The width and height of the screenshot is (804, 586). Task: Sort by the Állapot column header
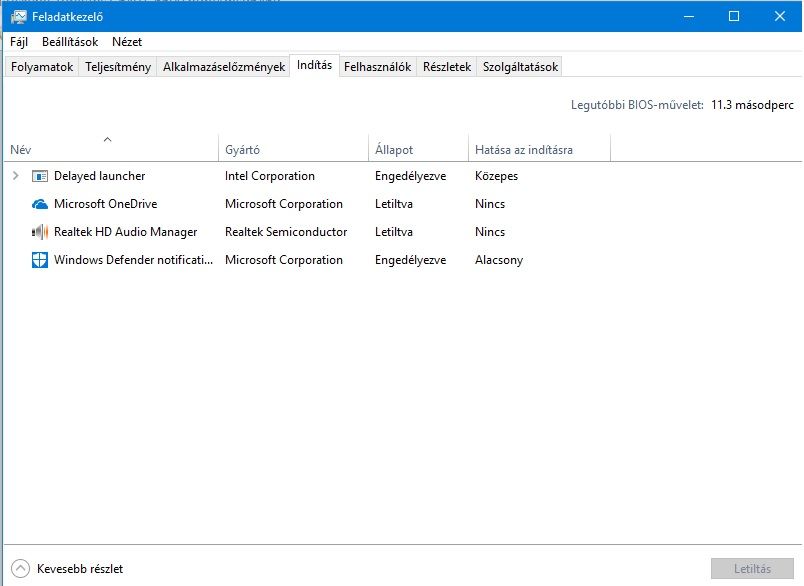[x=418, y=148]
